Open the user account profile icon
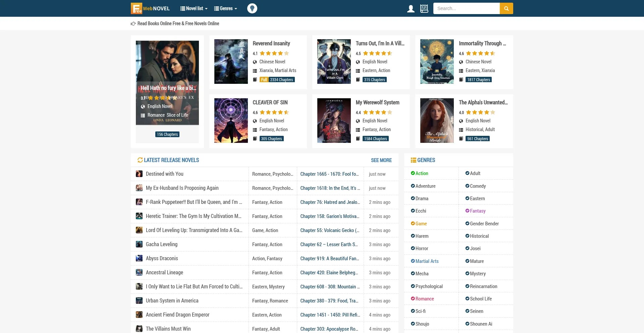This screenshot has height=333, width=644. click(411, 9)
